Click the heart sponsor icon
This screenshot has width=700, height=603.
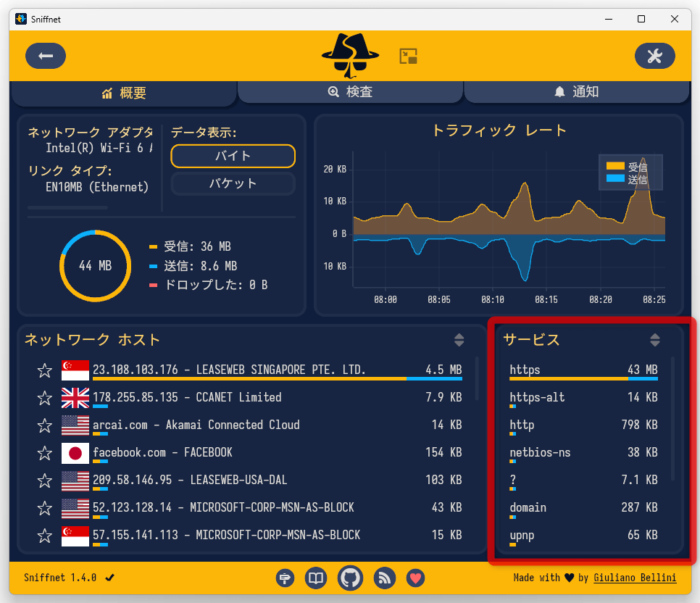[416, 578]
